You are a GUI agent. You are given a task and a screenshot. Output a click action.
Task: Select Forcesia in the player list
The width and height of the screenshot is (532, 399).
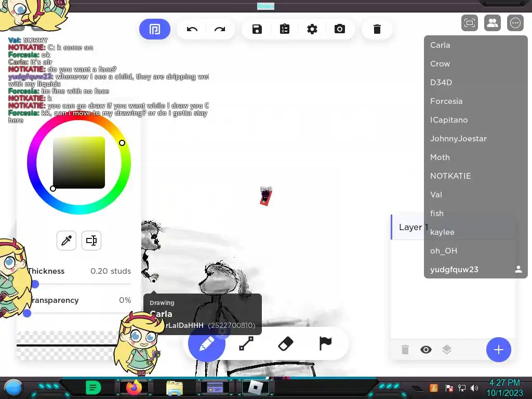pyautogui.click(x=476, y=101)
